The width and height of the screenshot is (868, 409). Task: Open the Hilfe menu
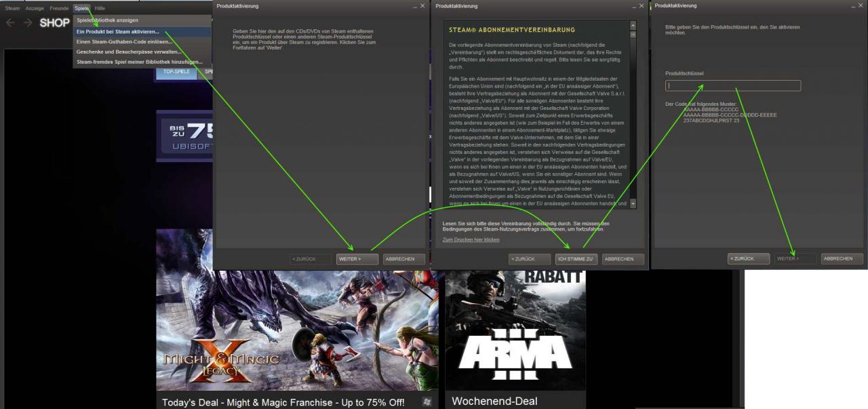click(x=100, y=7)
